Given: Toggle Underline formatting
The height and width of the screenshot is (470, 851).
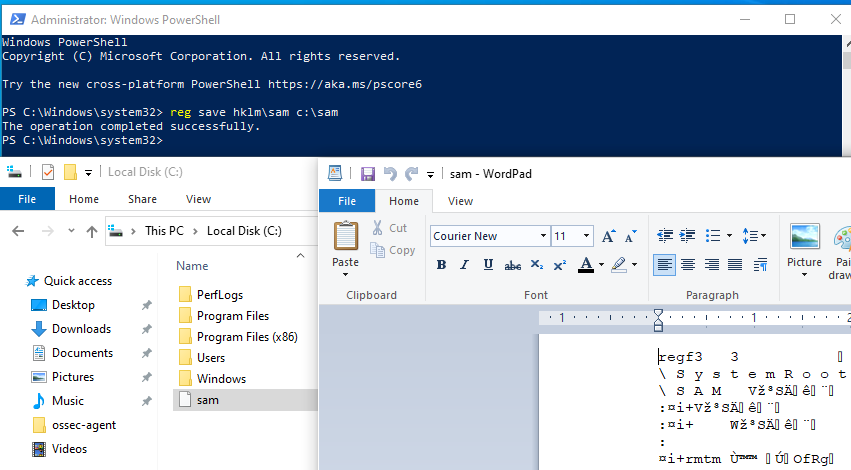Looking at the screenshot, I should pos(488,265).
